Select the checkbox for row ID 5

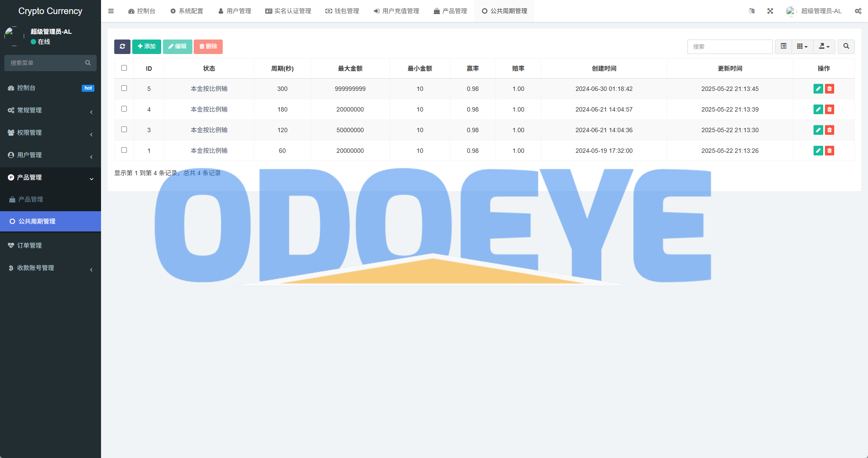(x=124, y=88)
